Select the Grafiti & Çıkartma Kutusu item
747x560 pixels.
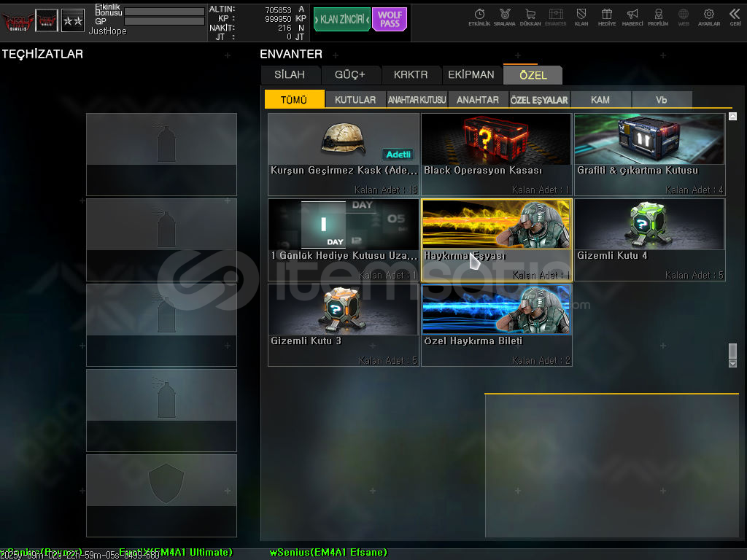(x=650, y=155)
